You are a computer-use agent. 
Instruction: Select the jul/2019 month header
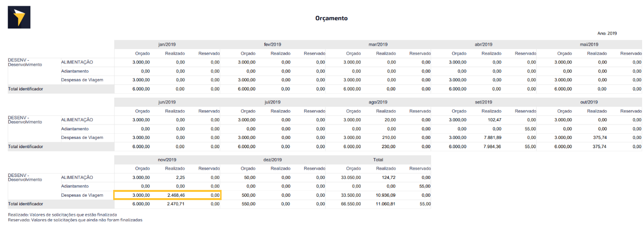tap(273, 102)
